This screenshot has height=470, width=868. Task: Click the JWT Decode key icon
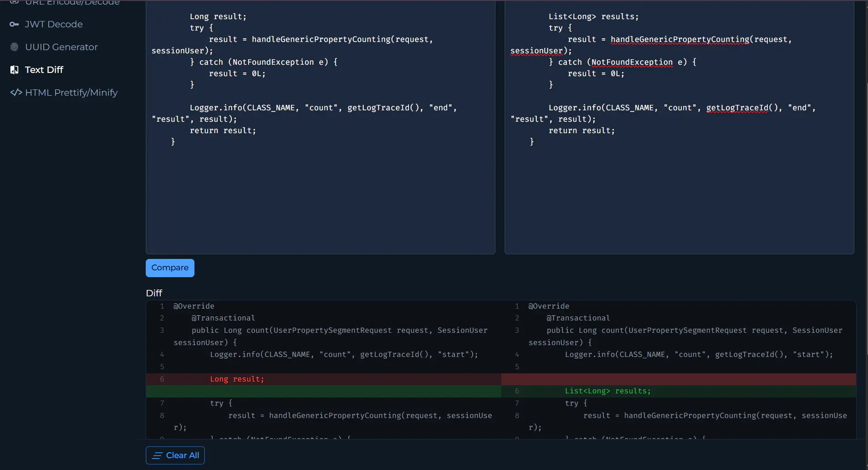click(x=15, y=24)
